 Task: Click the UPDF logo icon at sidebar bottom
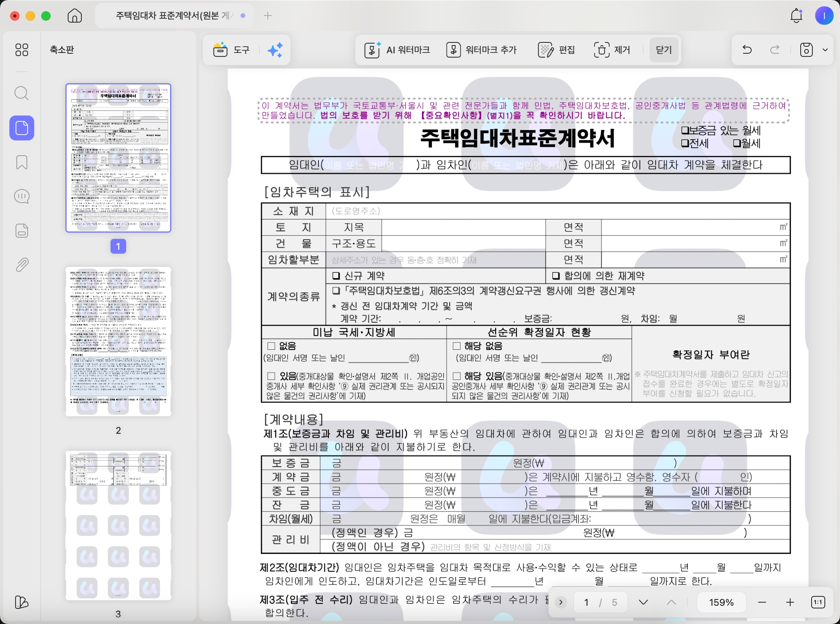click(22, 602)
